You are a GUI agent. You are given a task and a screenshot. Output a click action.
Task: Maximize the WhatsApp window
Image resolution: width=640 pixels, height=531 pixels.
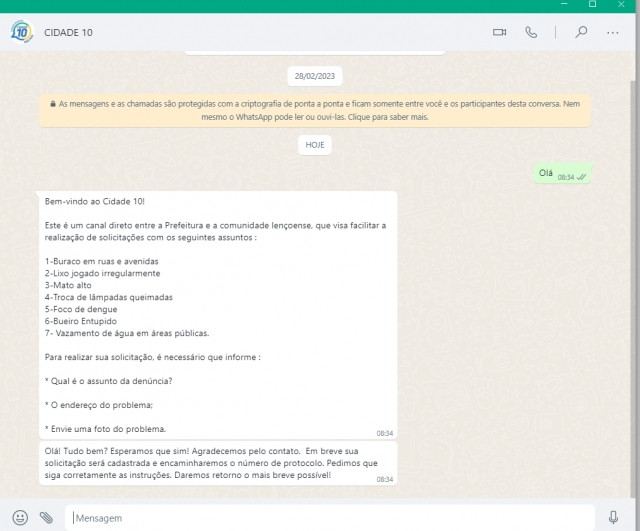click(x=593, y=4)
